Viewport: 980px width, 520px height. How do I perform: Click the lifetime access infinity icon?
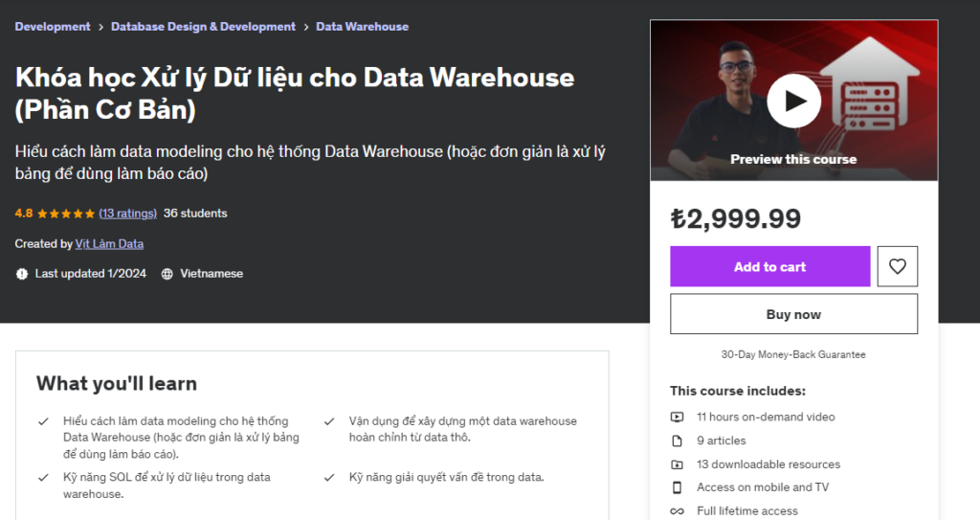(x=678, y=511)
